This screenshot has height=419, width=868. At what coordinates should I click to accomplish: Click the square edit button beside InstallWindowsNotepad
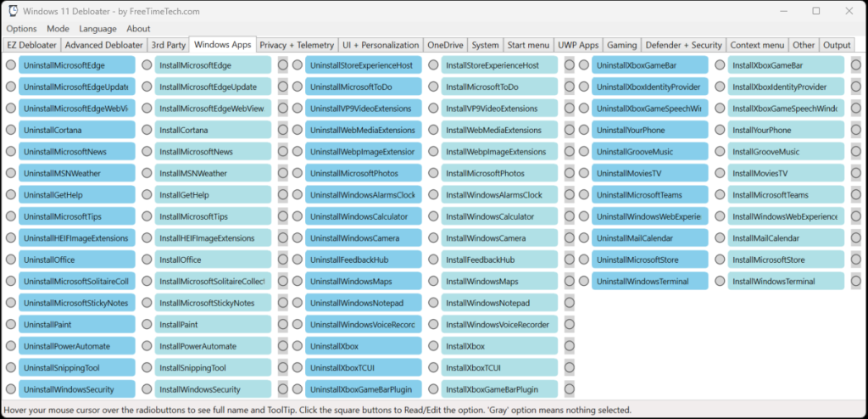(x=569, y=303)
